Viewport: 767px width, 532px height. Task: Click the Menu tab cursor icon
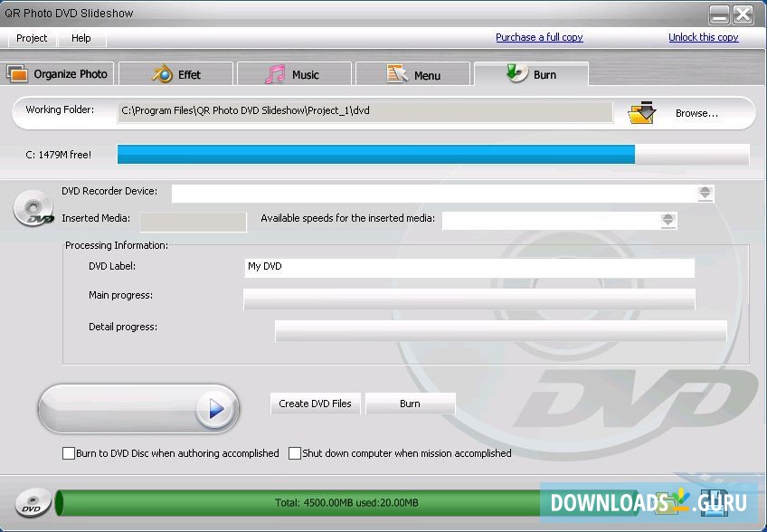pyautogui.click(x=397, y=74)
